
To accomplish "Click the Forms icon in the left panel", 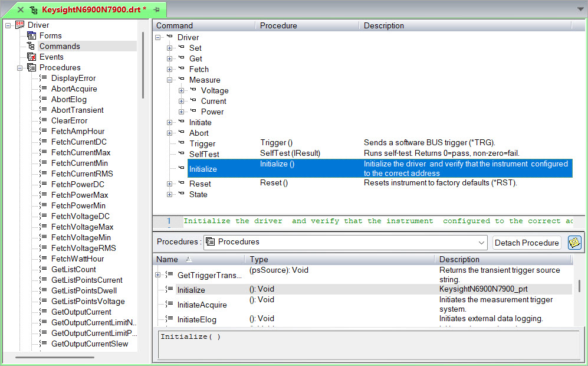I will 32,35.
